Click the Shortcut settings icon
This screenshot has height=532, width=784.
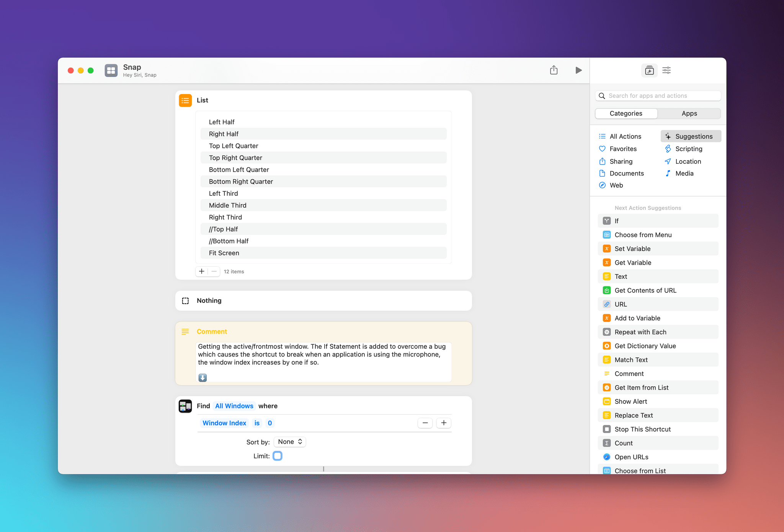tap(666, 70)
